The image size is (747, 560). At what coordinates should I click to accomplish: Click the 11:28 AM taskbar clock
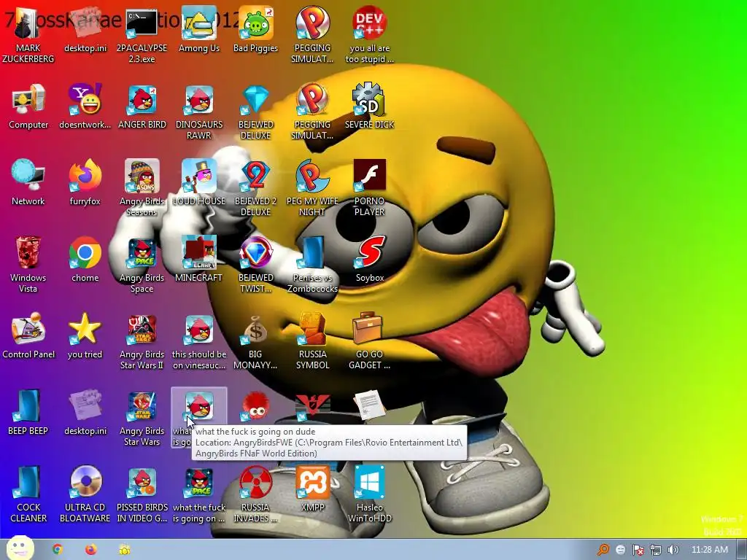click(x=709, y=550)
